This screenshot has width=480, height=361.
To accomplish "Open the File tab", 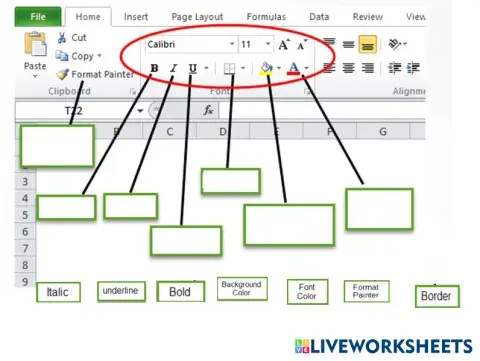I will (x=38, y=17).
